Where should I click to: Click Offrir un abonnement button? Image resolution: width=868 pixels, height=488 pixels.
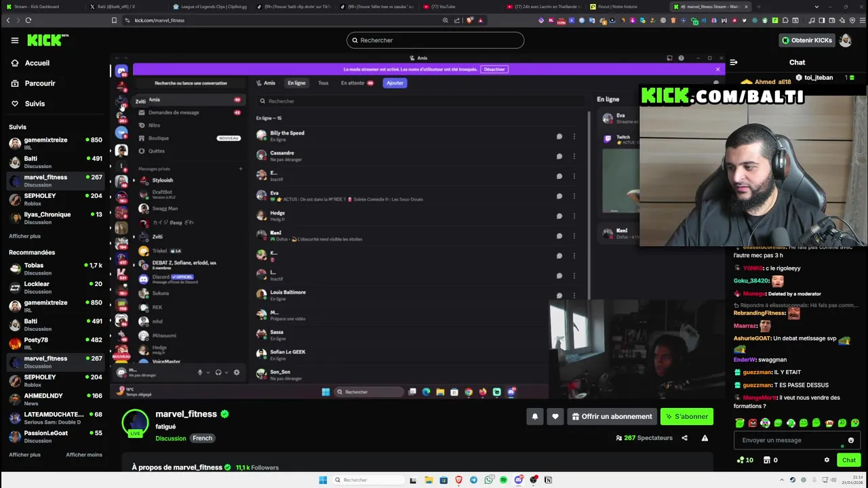[612, 417]
